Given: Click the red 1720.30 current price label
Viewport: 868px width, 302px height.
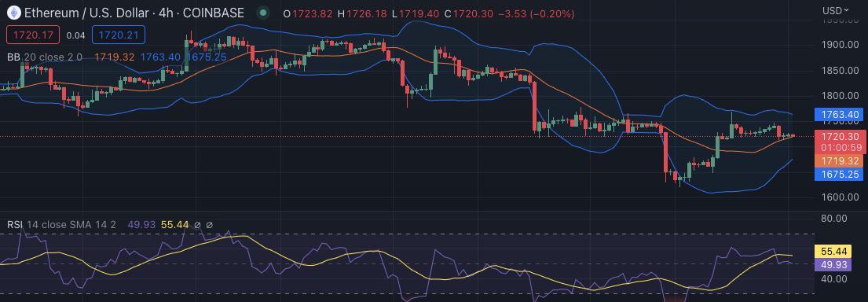Looking at the screenshot, I should point(840,136).
